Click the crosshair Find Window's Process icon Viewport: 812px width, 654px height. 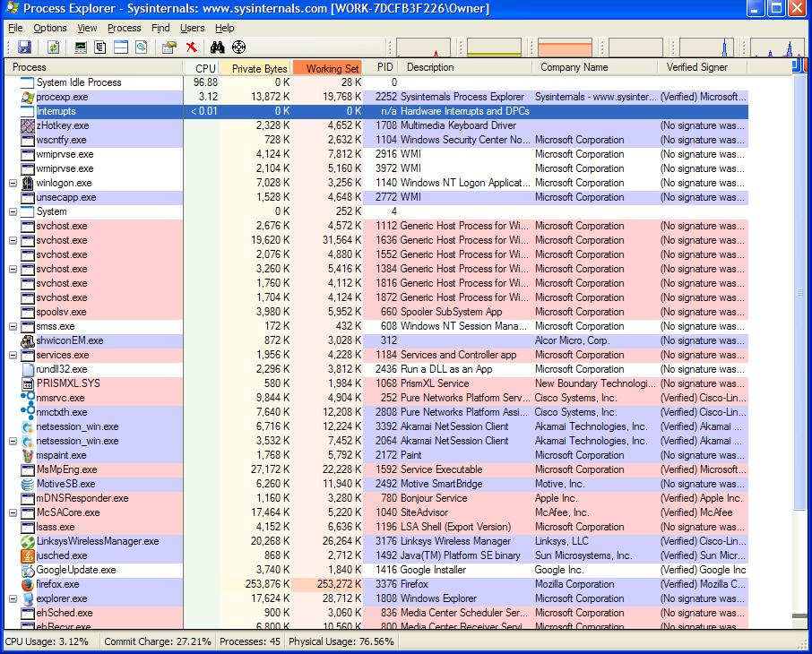[x=238, y=47]
